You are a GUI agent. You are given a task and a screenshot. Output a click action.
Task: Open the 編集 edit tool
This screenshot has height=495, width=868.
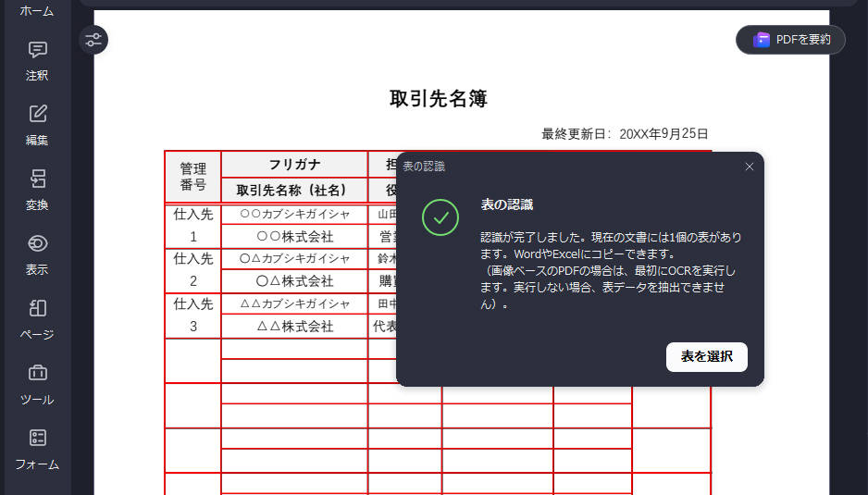pos(37,126)
